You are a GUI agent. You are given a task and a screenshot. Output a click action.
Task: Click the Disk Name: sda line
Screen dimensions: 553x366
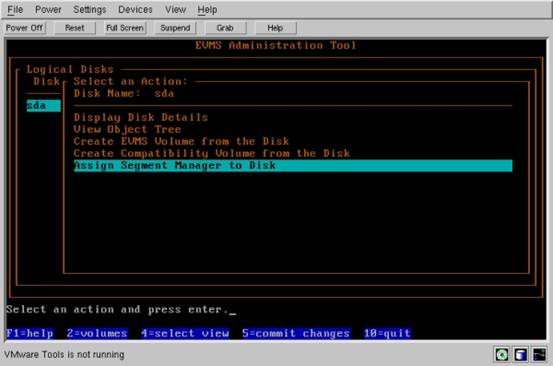click(124, 93)
